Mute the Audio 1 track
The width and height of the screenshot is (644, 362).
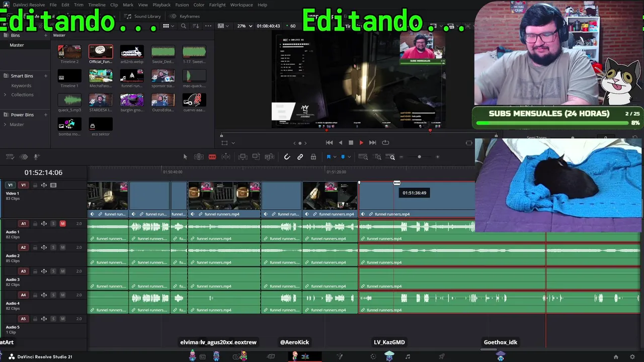[62, 224]
